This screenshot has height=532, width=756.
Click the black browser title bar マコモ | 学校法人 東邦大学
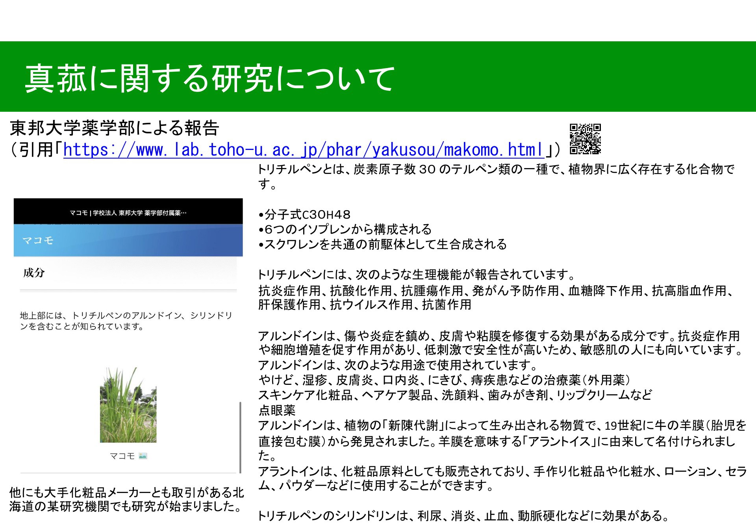128,211
